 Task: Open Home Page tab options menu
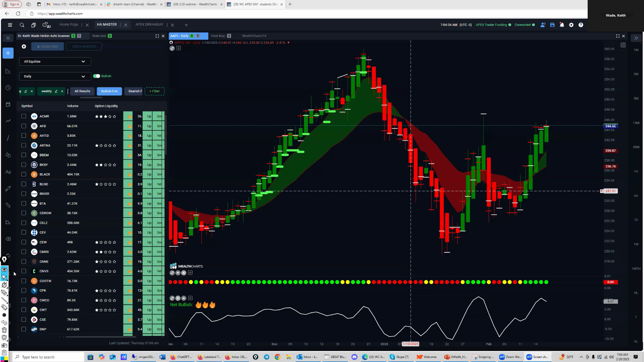click(82, 25)
